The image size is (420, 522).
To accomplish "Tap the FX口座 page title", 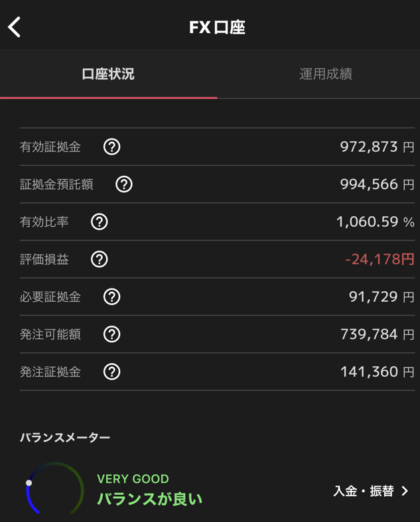I will [217, 27].
